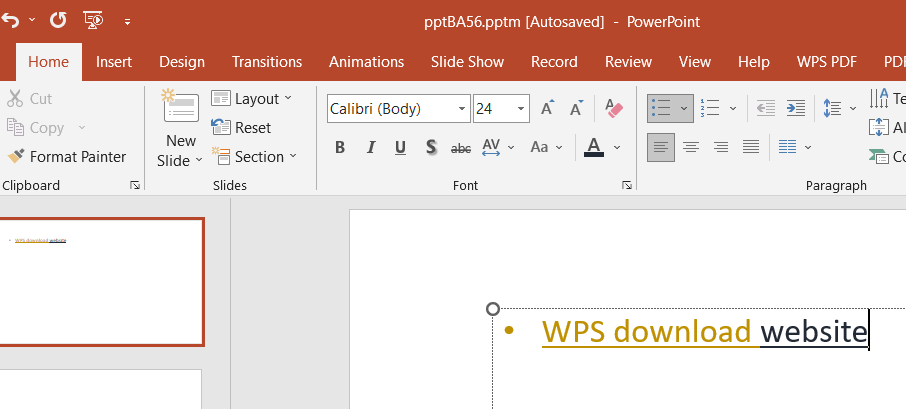Toggle Italic formatting
This screenshot has height=409, width=906.
(x=370, y=147)
